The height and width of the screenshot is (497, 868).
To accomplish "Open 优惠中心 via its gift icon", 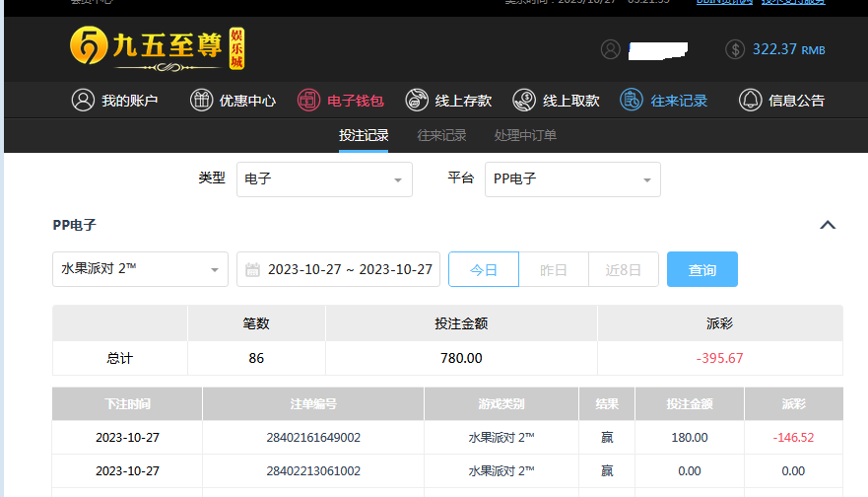I will (202, 101).
